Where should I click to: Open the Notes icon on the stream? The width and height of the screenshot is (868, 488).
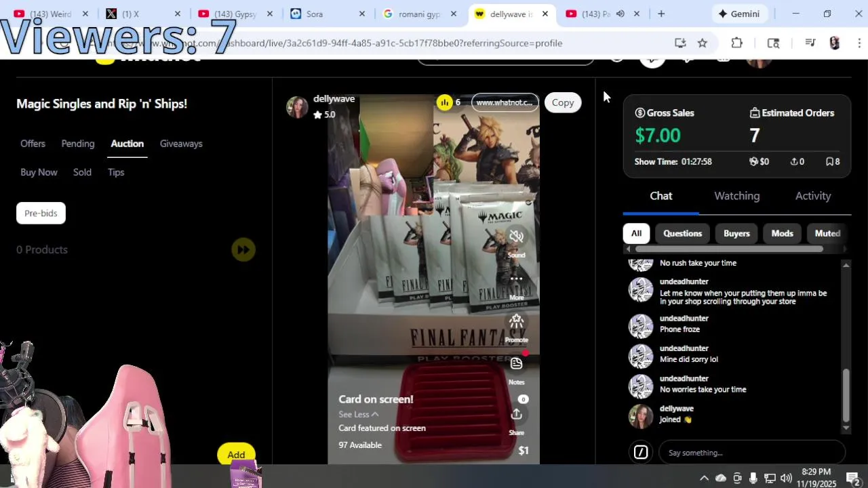(x=516, y=363)
